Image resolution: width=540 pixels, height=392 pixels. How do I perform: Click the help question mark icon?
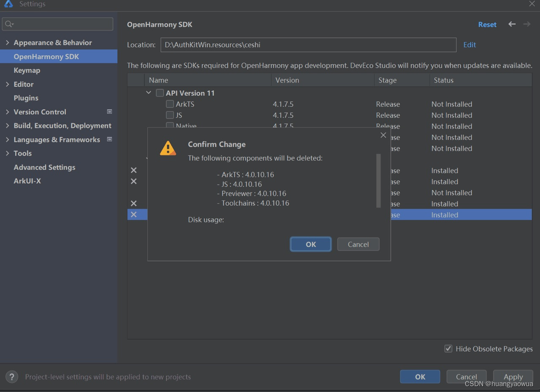12,377
